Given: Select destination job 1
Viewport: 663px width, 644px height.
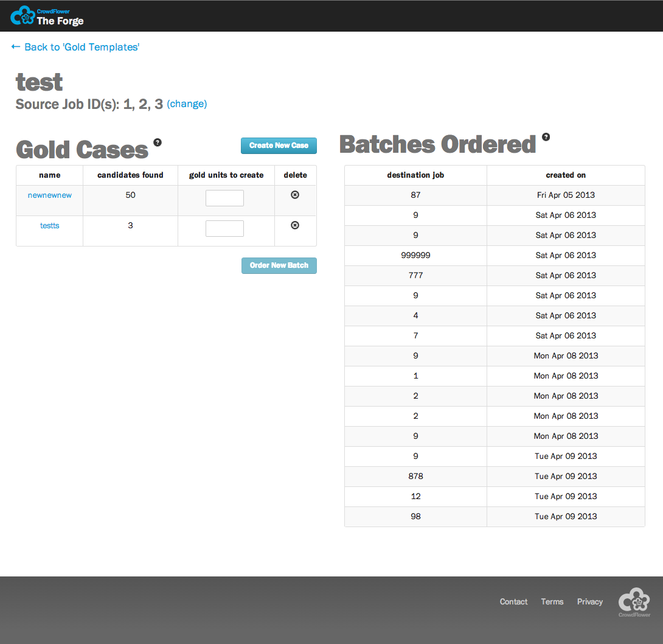Looking at the screenshot, I should [x=415, y=376].
